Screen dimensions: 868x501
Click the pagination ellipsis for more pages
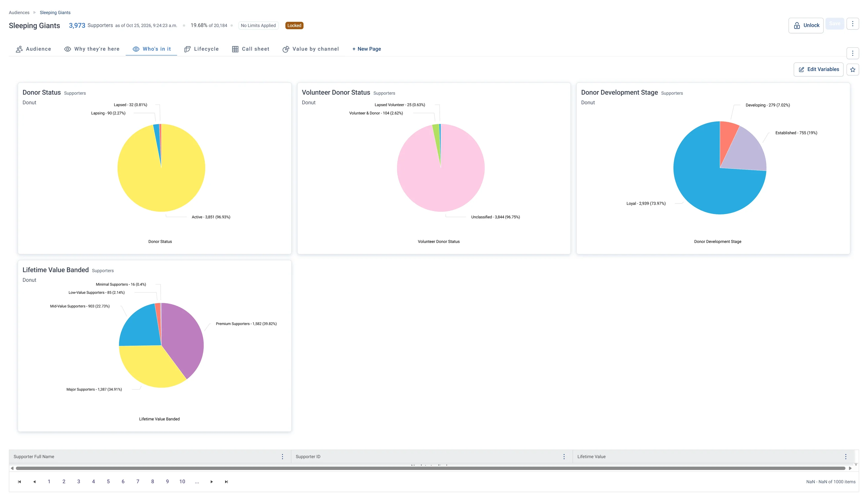coord(197,482)
